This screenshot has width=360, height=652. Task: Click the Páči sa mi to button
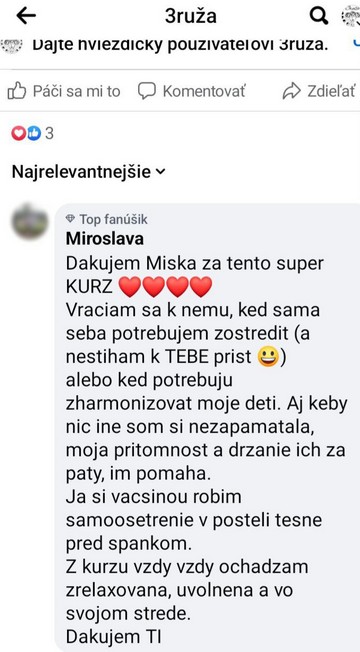[x=64, y=91]
